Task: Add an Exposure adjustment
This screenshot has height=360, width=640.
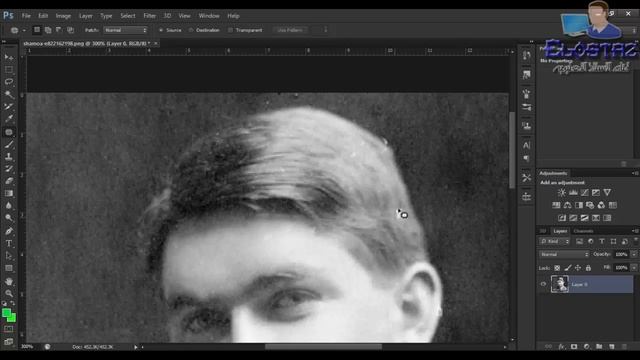Action: 596,192
